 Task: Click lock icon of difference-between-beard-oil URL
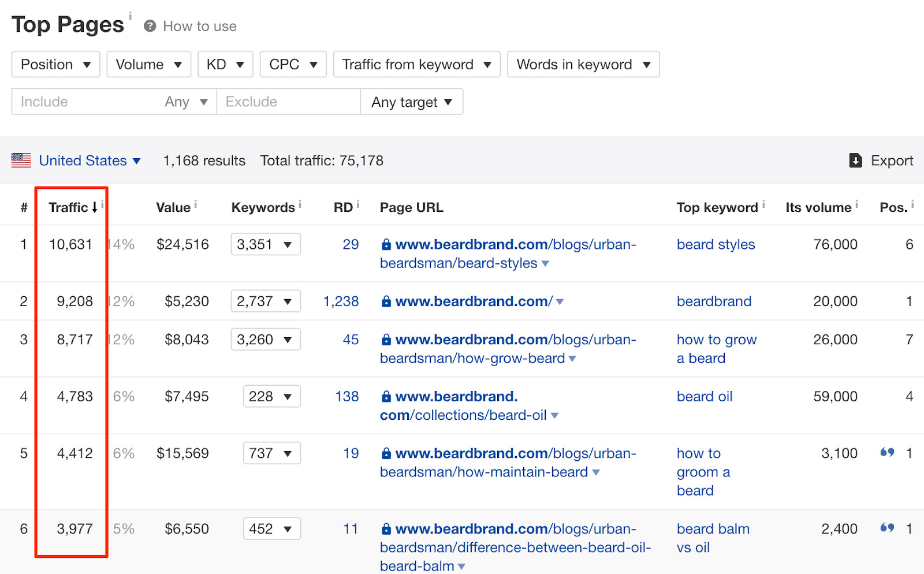386,529
